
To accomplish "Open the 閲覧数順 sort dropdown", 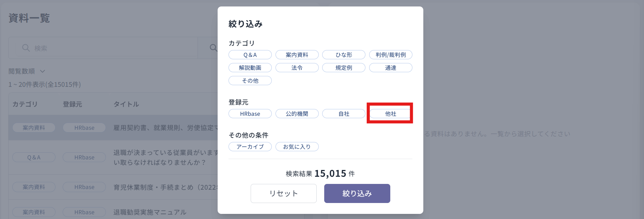I will point(27,71).
